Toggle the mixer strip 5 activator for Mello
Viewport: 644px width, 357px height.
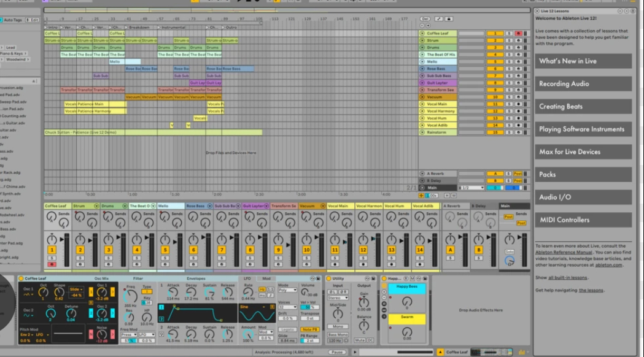point(165,250)
